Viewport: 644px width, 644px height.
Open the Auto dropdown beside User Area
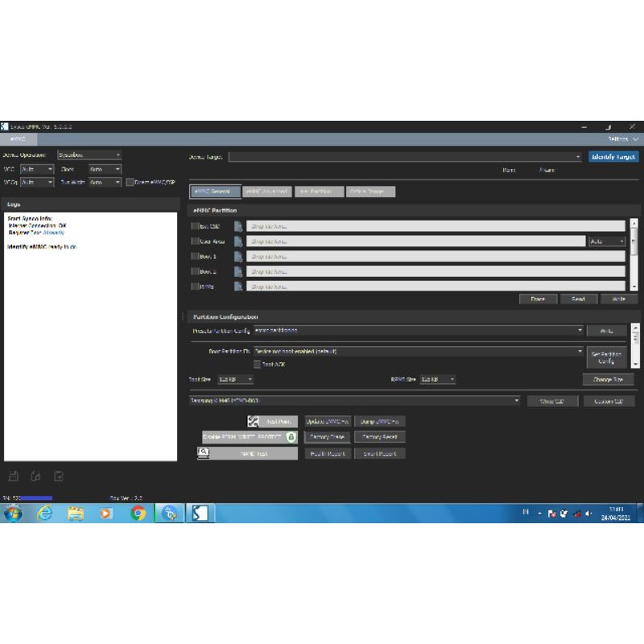click(607, 242)
